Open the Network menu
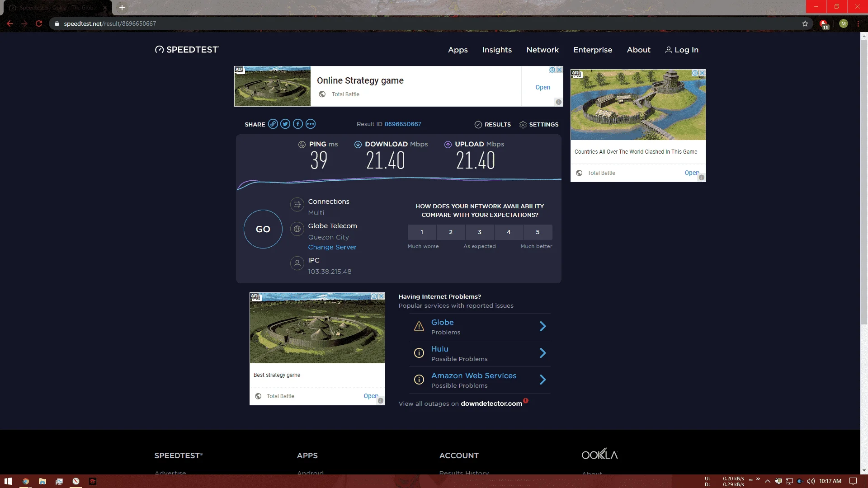 click(x=542, y=50)
